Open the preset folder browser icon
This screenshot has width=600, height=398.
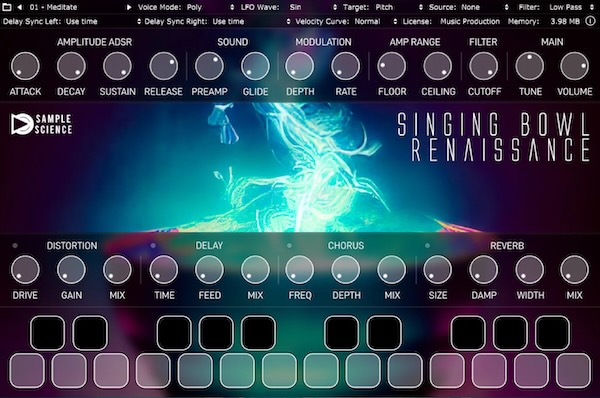click(x=7, y=7)
